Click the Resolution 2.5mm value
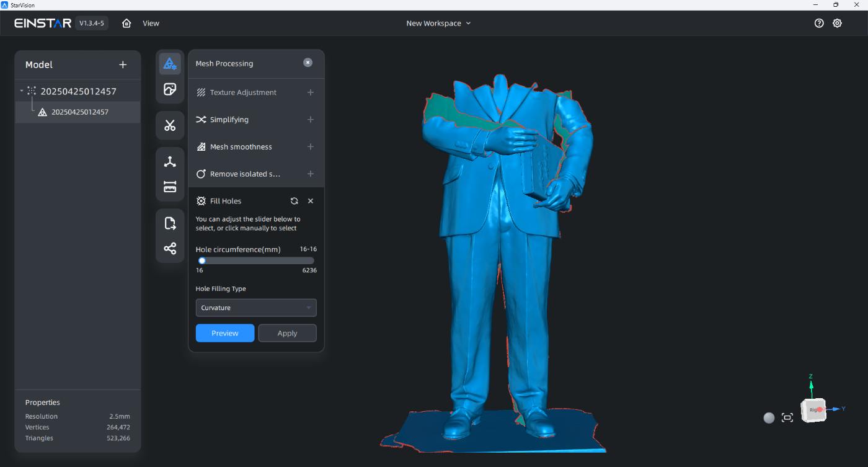The image size is (868, 467). click(x=119, y=416)
